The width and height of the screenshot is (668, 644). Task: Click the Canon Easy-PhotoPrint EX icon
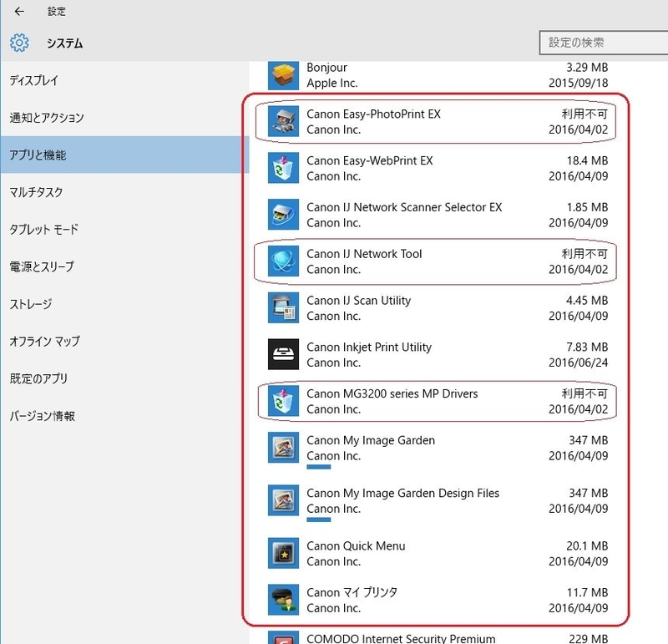click(x=283, y=121)
